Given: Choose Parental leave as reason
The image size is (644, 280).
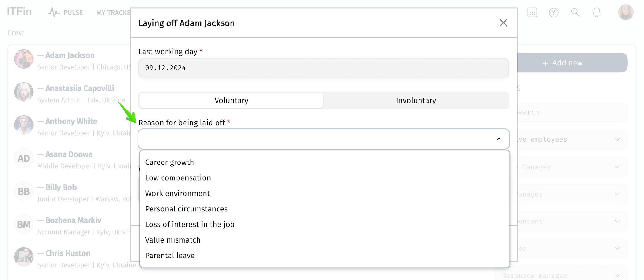Looking at the screenshot, I should 170,256.
